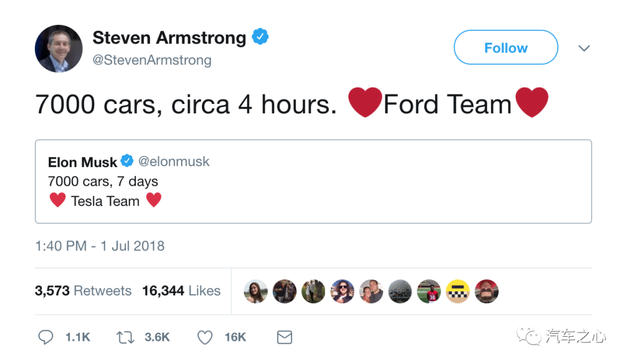
Task: Open the upside-down red hat avatar
Action: [x=487, y=291]
